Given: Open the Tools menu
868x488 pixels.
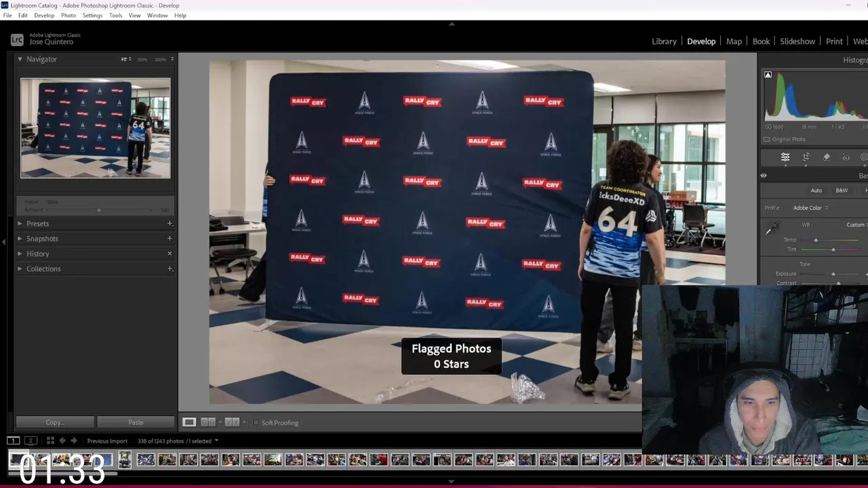Looking at the screenshot, I should (x=115, y=15).
